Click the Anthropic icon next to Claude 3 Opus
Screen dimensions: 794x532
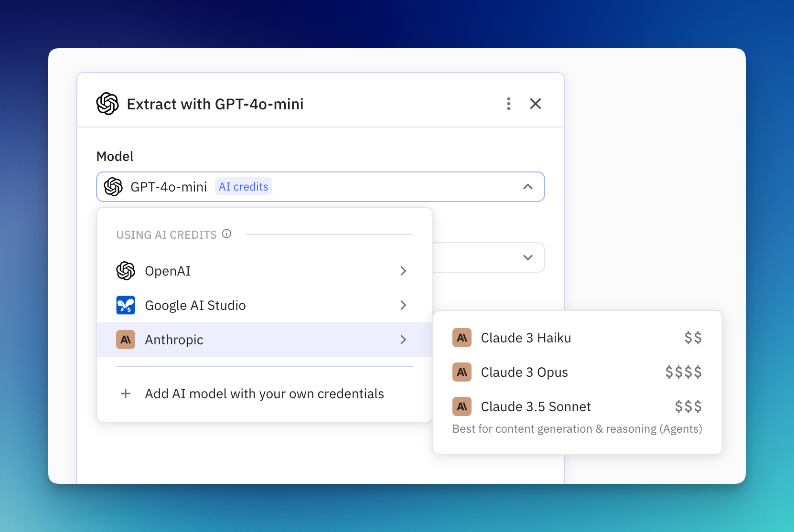click(x=462, y=372)
